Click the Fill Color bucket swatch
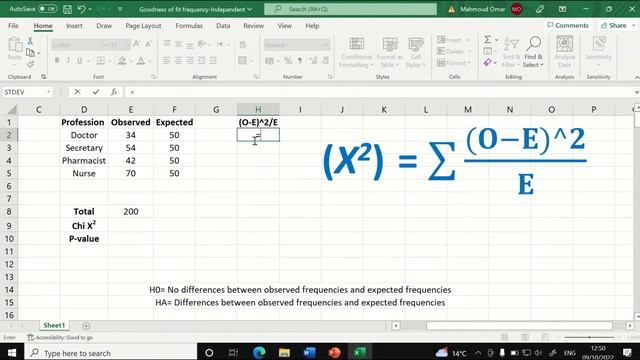Image resolution: width=640 pixels, height=360 pixels. point(122,61)
